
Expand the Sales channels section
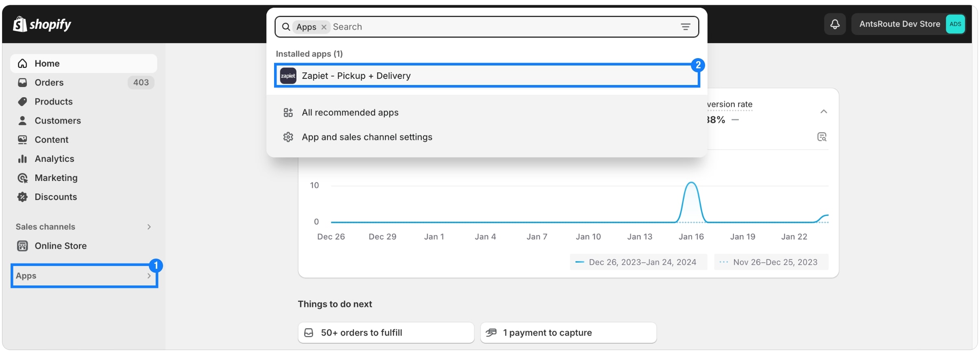(x=149, y=227)
